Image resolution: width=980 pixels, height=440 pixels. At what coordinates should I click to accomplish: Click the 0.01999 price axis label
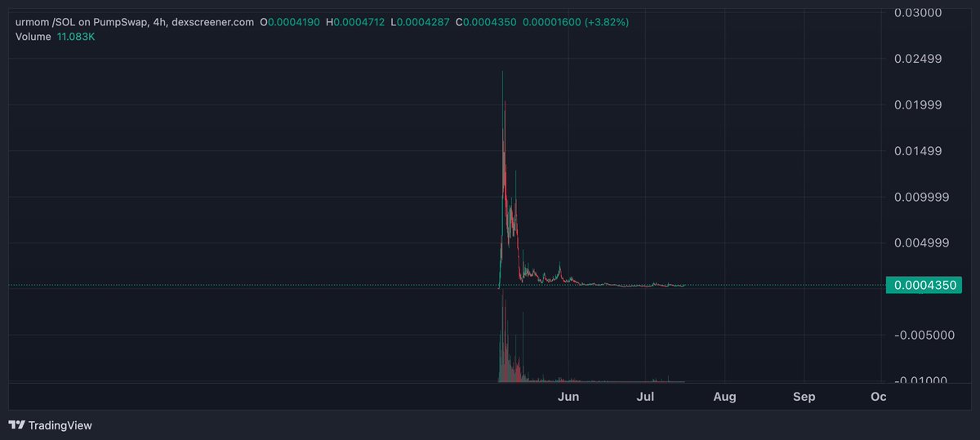click(x=920, y=104)
